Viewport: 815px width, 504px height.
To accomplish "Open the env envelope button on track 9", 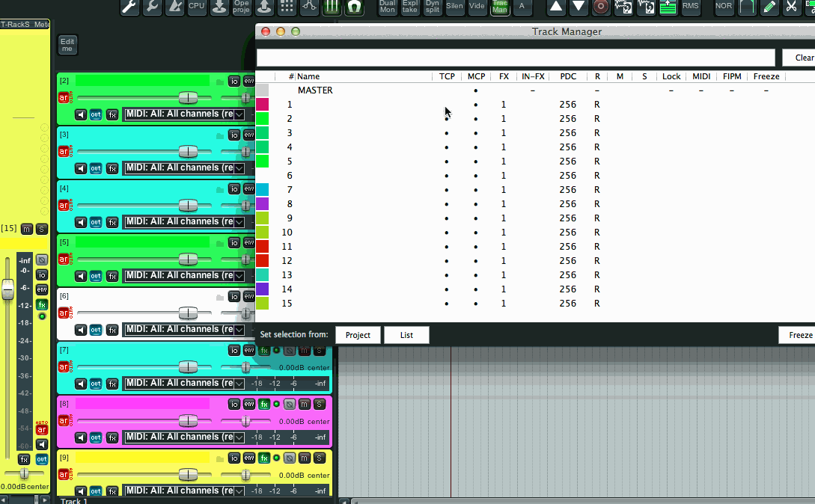I will coord(249,458).
